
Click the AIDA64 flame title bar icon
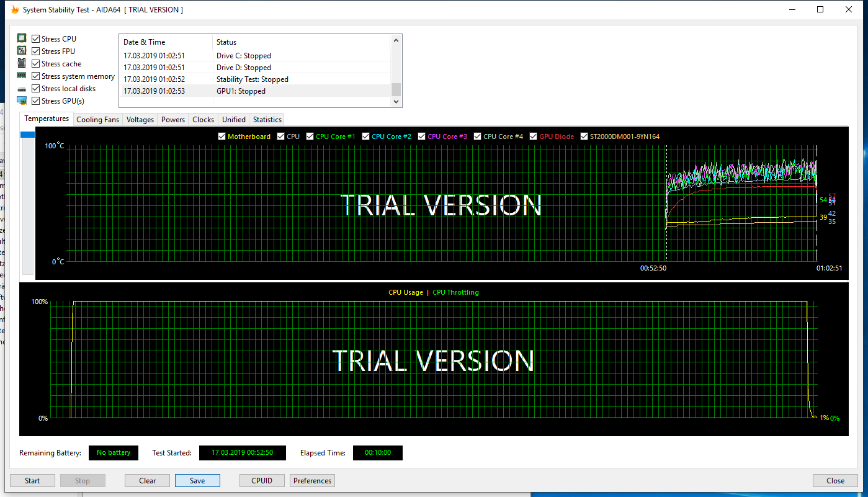pos(15,9)
